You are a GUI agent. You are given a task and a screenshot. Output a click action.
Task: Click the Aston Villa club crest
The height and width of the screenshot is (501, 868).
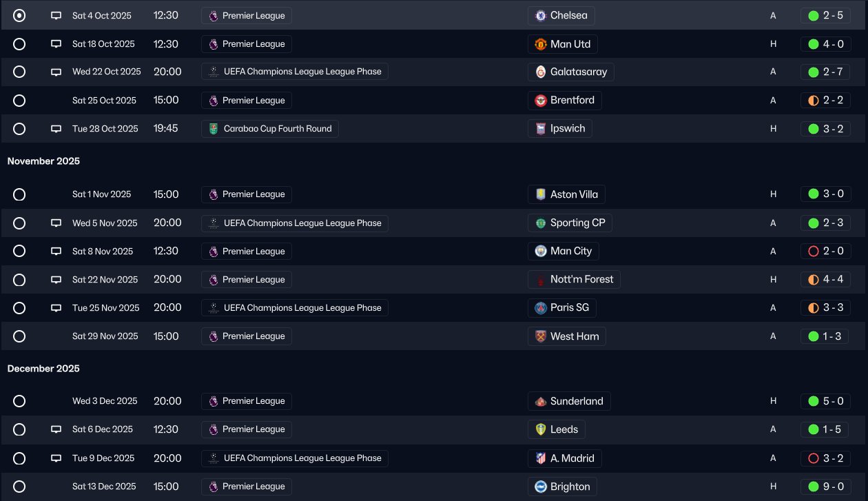(541, 194)
